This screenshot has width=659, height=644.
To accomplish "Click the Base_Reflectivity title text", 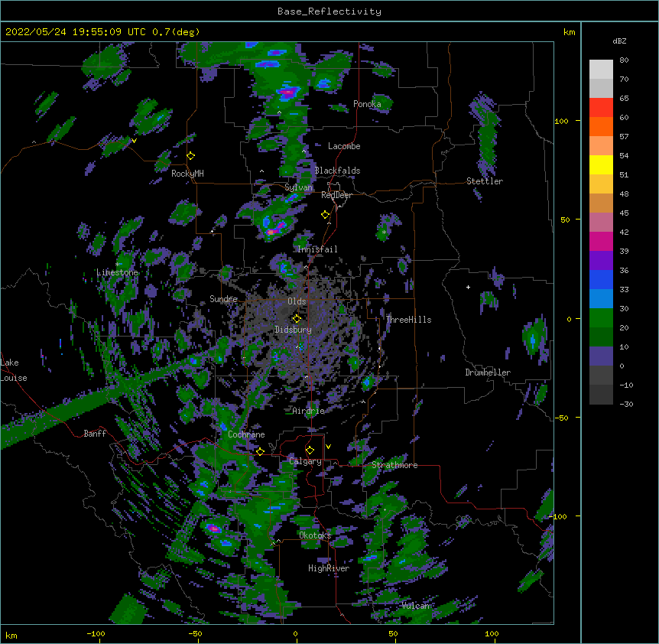I will point(329,11).
